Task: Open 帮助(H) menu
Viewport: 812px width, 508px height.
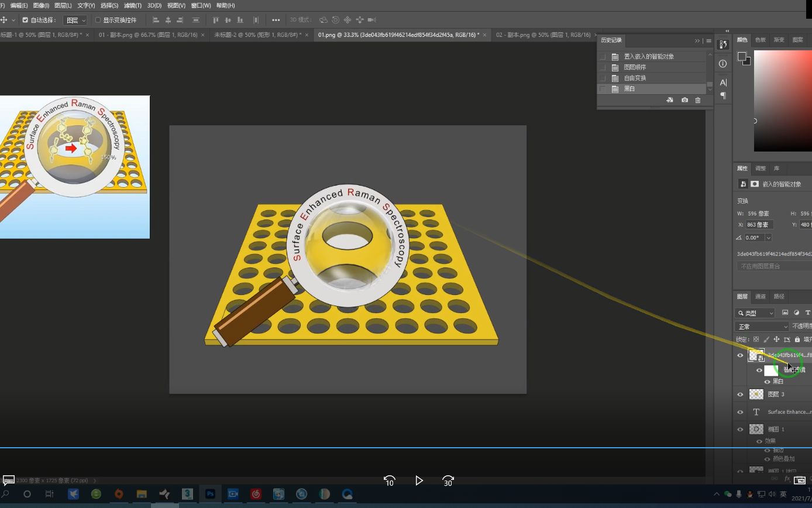Action: [225, 5]
